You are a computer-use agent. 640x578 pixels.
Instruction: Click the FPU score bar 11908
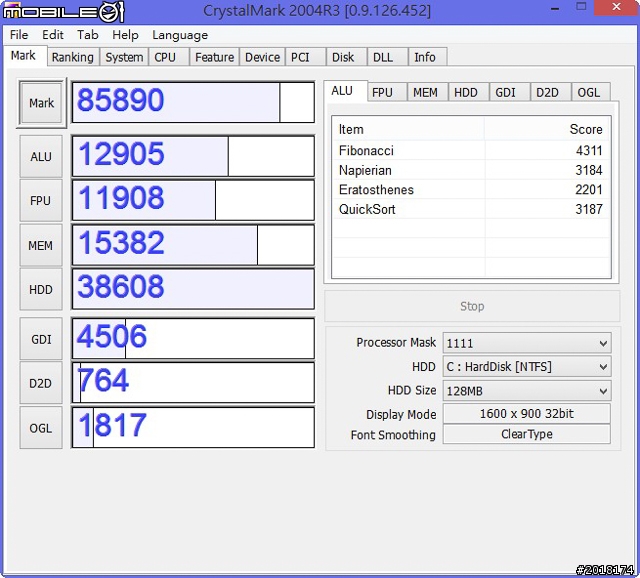coord(193,200)
